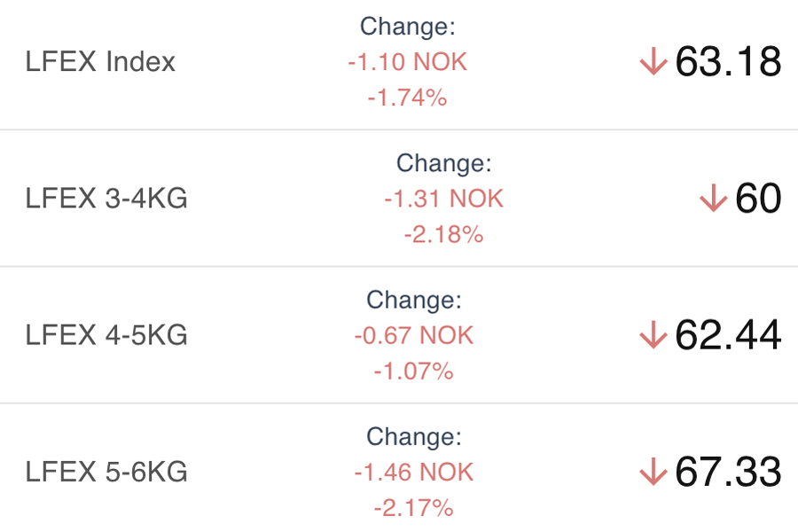Click the 63.18 index price
The width and height of the screenshot is (798, 532).
pos(728,62)
